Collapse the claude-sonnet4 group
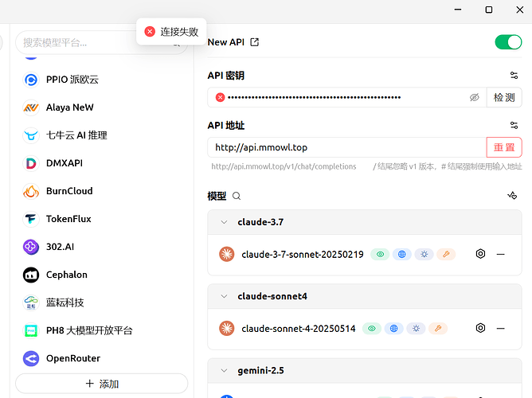This screenshot has width=532, height=398. 224,296
